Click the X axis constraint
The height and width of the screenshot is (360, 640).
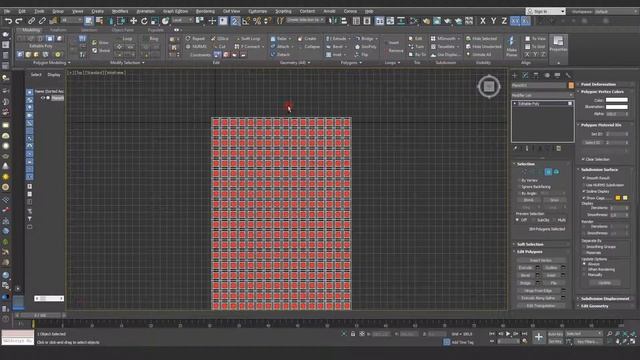pos(483,21)
